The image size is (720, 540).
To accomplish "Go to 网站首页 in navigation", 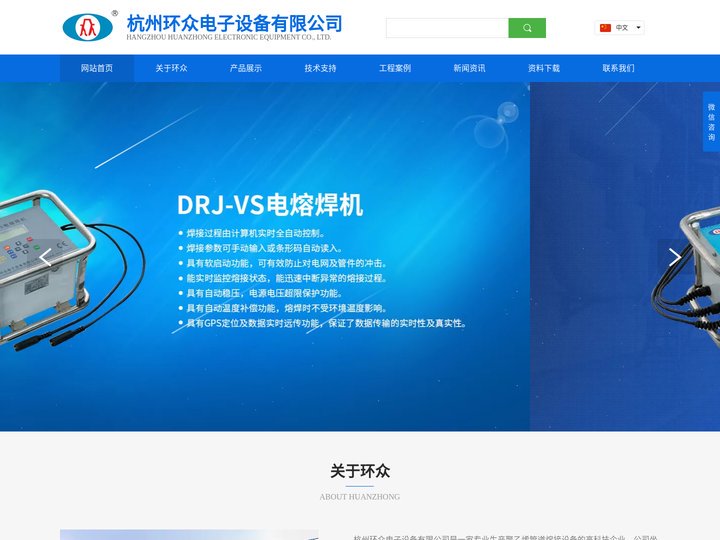I will [97, 68].
